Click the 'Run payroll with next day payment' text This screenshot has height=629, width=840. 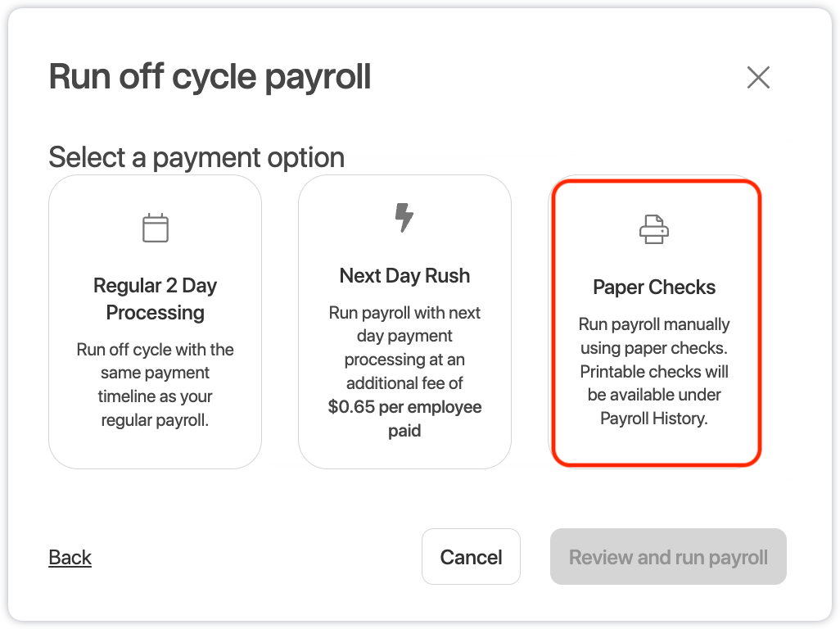click(404, 324)
